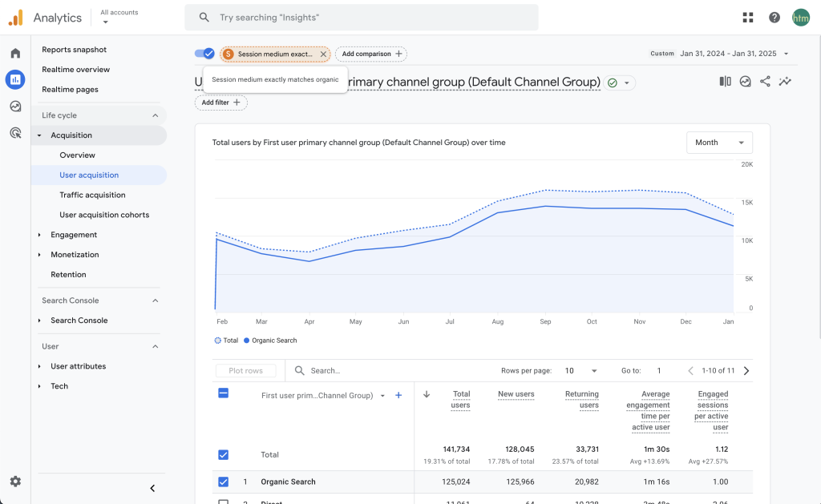Select Traffic acquisition in the sidebar
Viewport: 821px width, 504px height.
(92, 195)
